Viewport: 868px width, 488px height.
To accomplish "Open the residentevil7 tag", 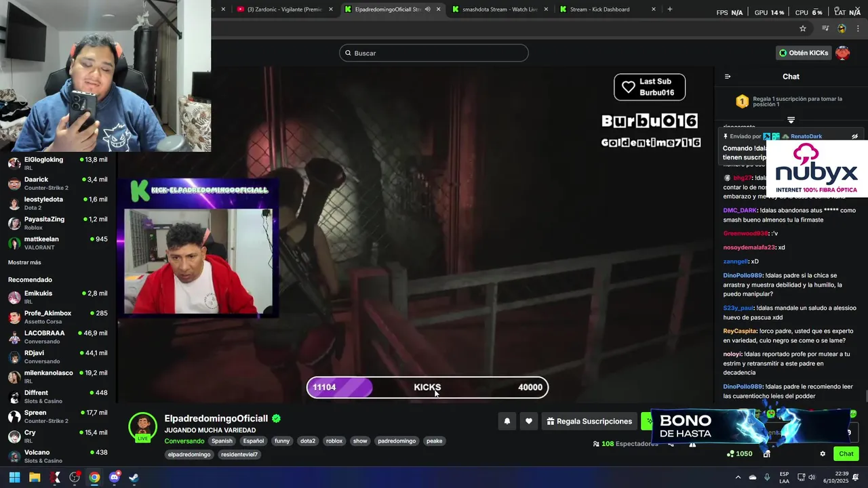I will [239, 455].
